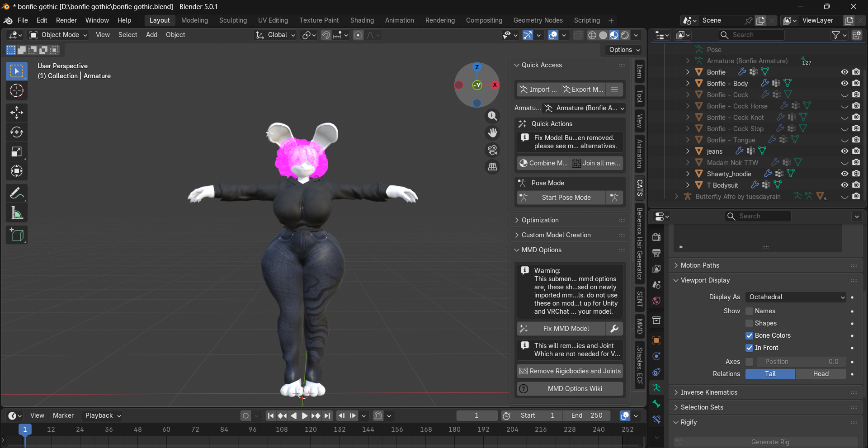The width and height of the screenshot is (868, 448).
Task: Select the Rotate tool
Action: click(x=17, y=132)
